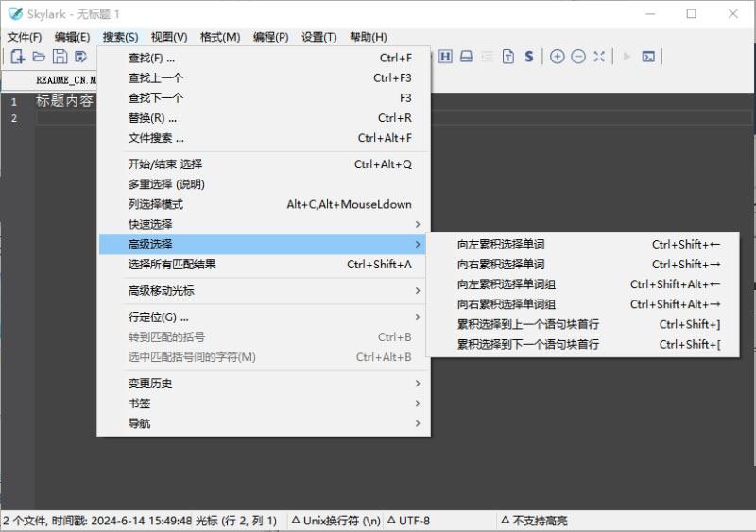Expand the 变更历史 submenu
The width and height of the screenshot is (756, 532).
[x=264, y=384]
